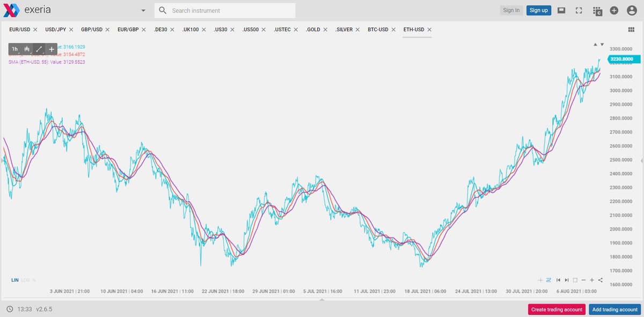Expand the dropdown arrow beside exeria
Viewport: 644px width, 317px height.
143,11
